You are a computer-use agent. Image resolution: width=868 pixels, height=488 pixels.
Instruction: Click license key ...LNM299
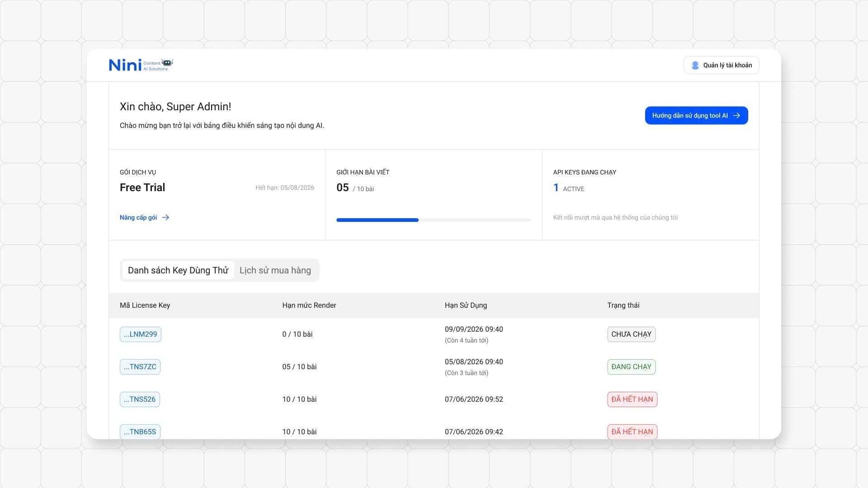coord(141,334)
